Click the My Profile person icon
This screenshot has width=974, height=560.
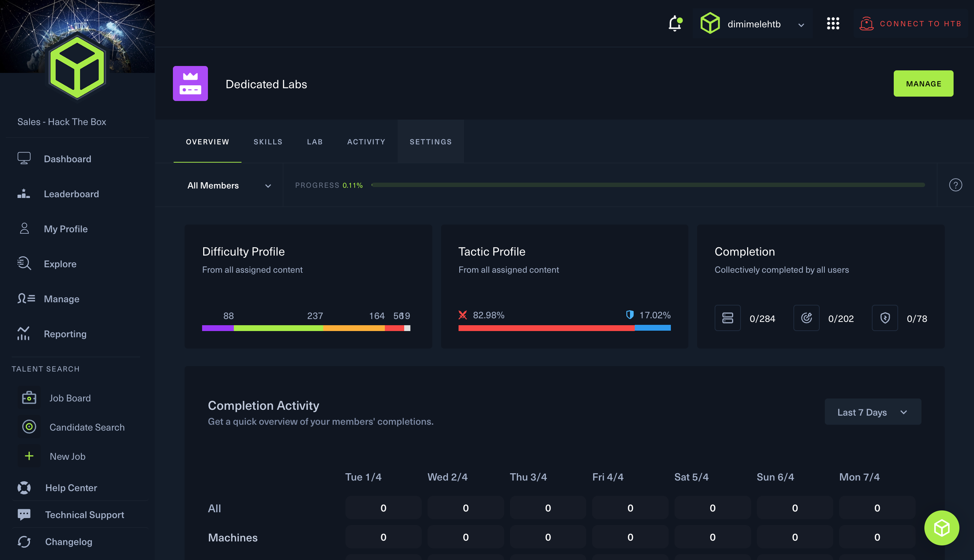tap(24, 229)
